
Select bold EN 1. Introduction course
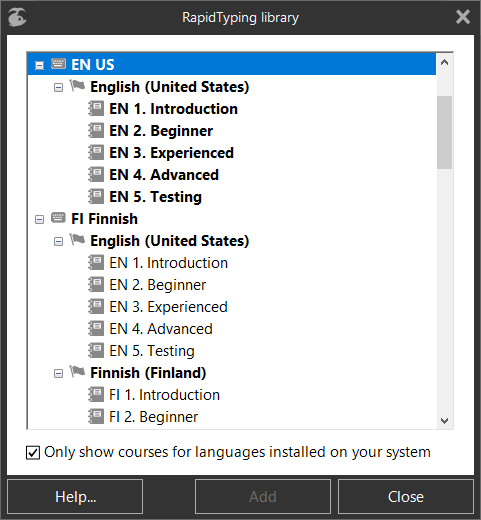pyautogui.click(x=174, y=109)
